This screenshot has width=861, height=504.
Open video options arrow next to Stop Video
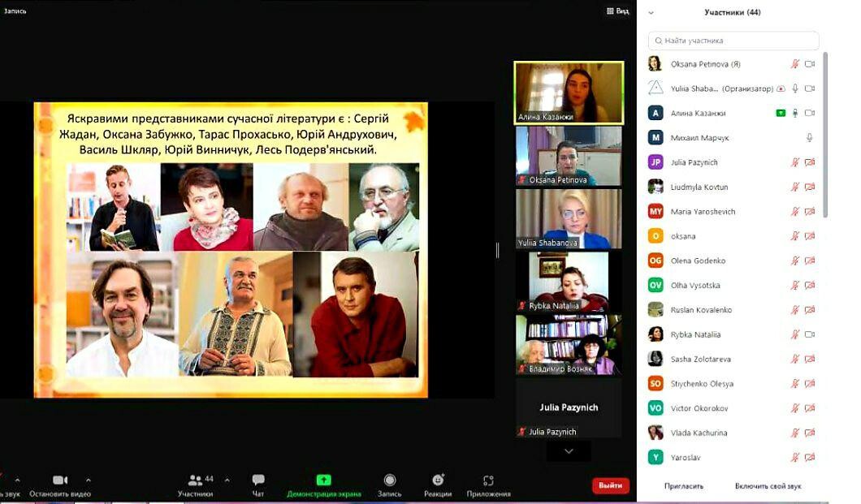(89, 480)
